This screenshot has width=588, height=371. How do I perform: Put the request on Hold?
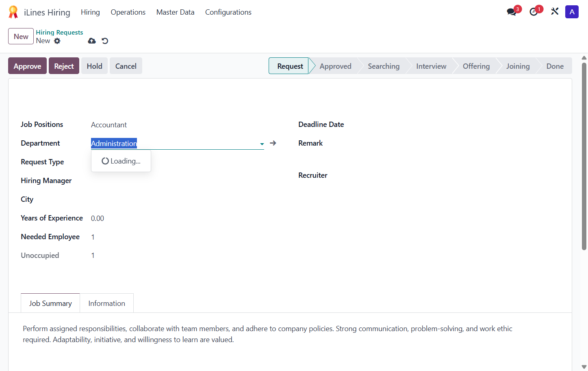click(x=94, y=66)
